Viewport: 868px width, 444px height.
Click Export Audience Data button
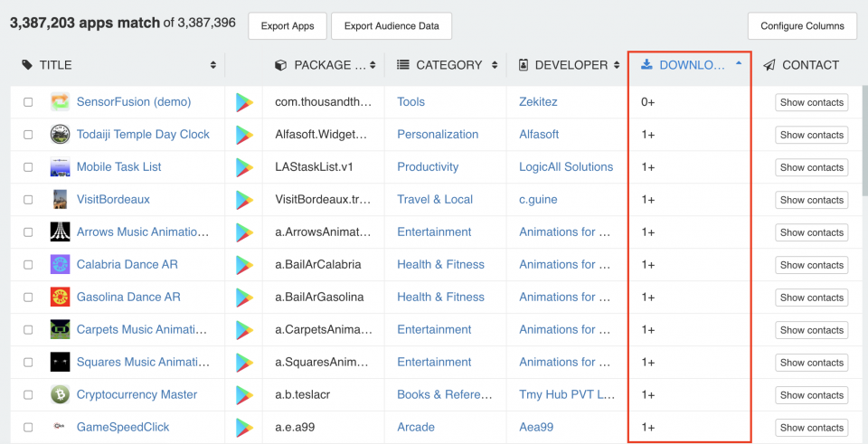392,26
